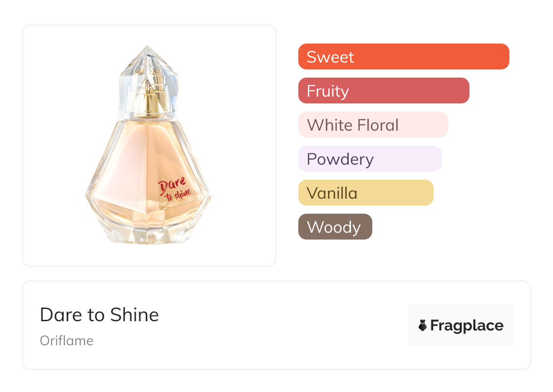This screenshot has height=392, width=553.
Task: Open the Oriflame brand link
Action: click(x=67, y=341)
